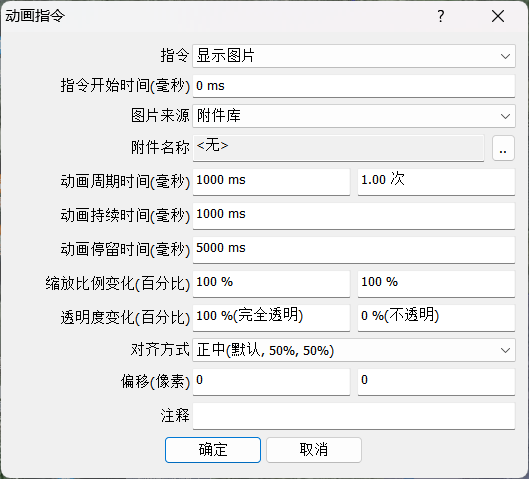Click the 附件名称 field showing <无>
The image size is (529, 479).
tap(338, 148)
